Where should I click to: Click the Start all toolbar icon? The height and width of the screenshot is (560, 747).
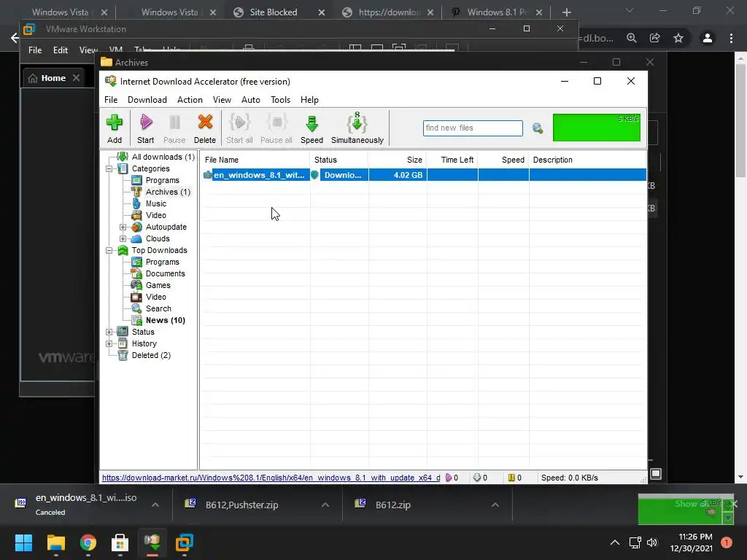[239, 128]
